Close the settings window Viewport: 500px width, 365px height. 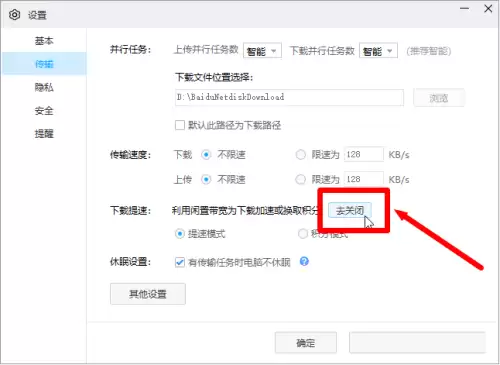[488, 9]
